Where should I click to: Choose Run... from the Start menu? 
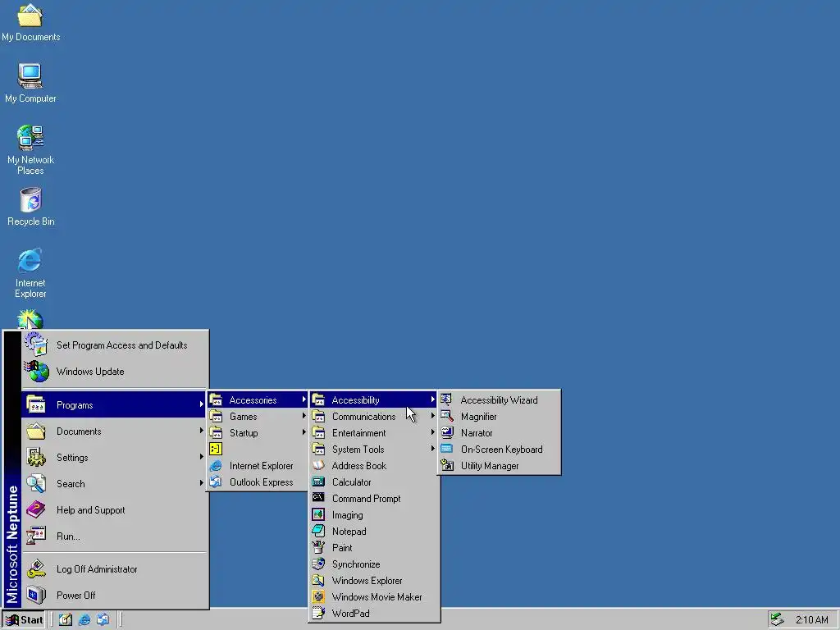click(x=115, y=536)
